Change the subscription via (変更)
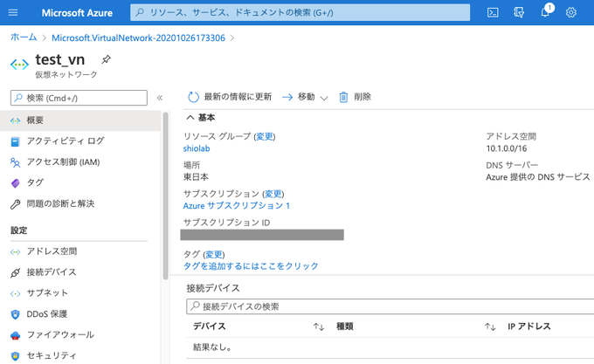The image size is (594, 364). tap(273, 194)
